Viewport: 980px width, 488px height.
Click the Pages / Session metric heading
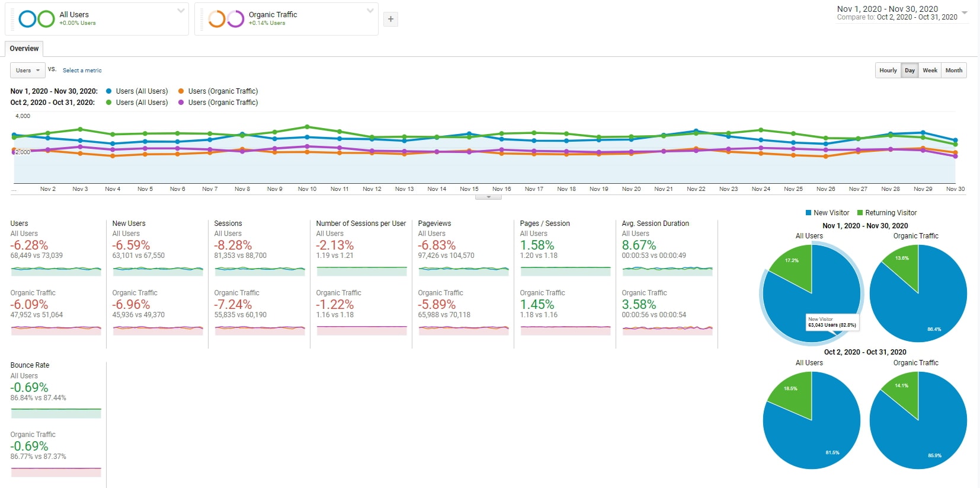pos(545,224)
